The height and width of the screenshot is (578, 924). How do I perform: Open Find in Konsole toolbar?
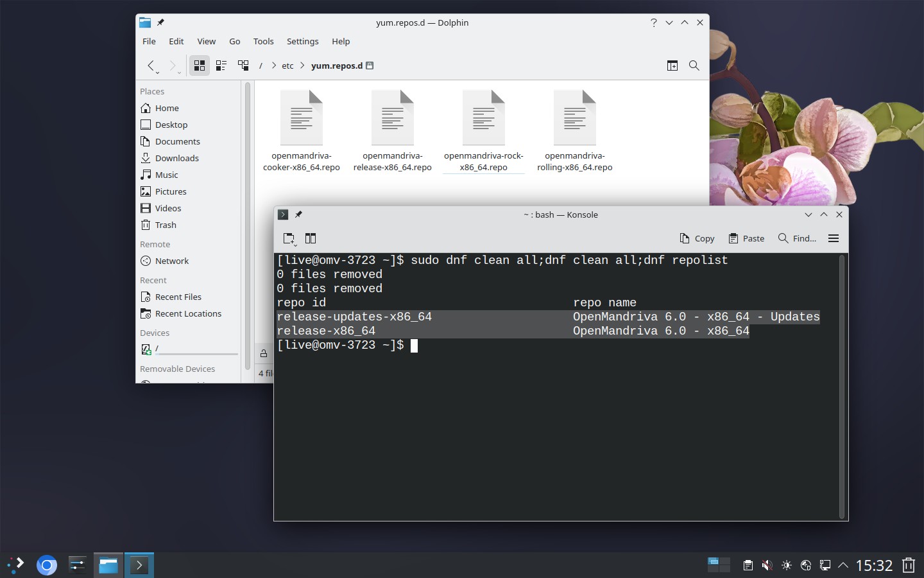pos(798,238)
